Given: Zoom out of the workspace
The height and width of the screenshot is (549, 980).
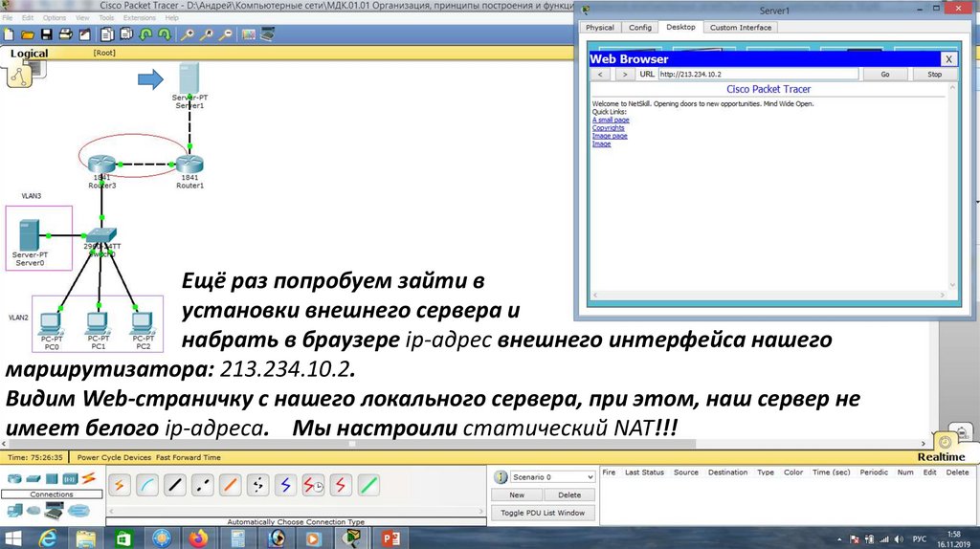Looking at the screenshot, I should [226, 35].
